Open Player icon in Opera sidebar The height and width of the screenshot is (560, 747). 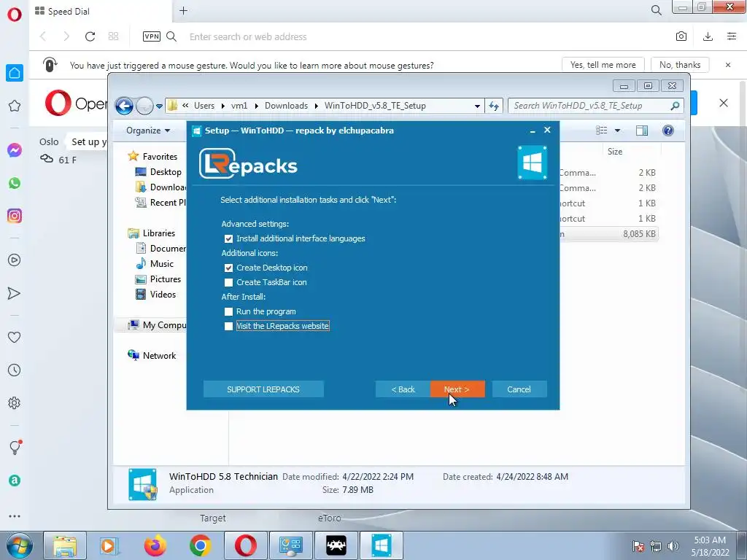15,260
